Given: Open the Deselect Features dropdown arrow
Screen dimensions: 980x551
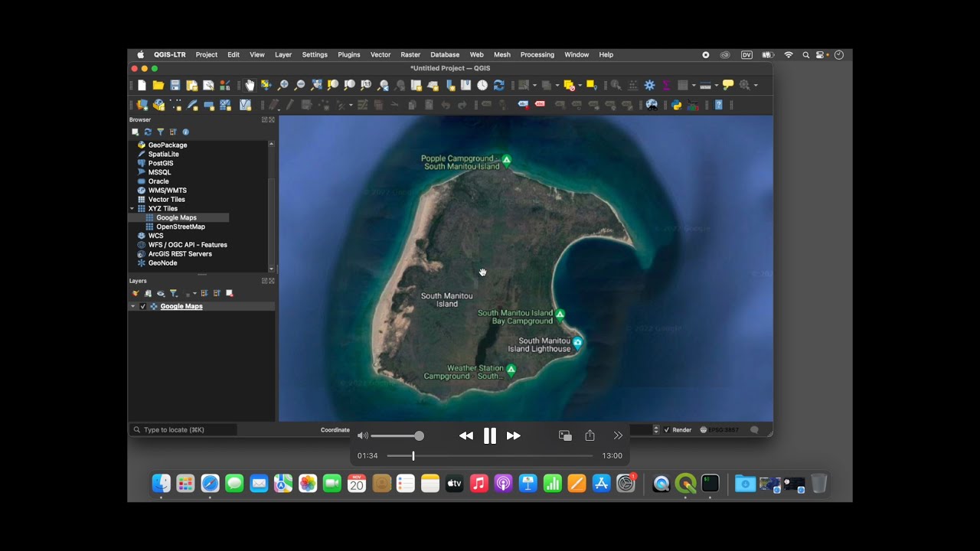Looking at the screenshot, I should pyautogui.click(x=580, y=85).
